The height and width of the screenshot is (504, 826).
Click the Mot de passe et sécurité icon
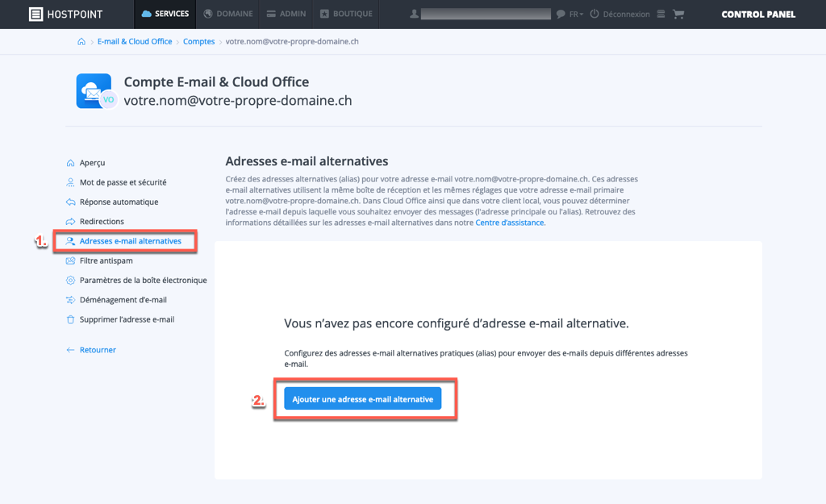point(71,182)
